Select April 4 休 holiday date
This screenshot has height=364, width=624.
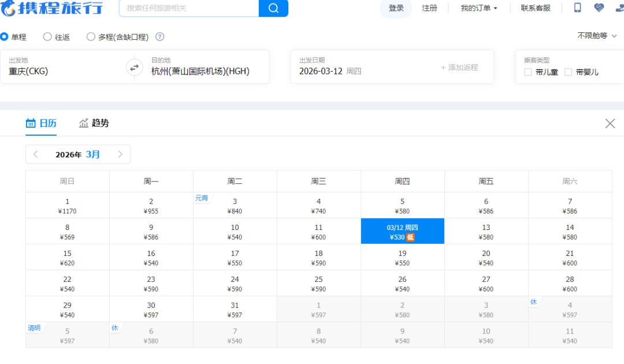pos(570,309)
